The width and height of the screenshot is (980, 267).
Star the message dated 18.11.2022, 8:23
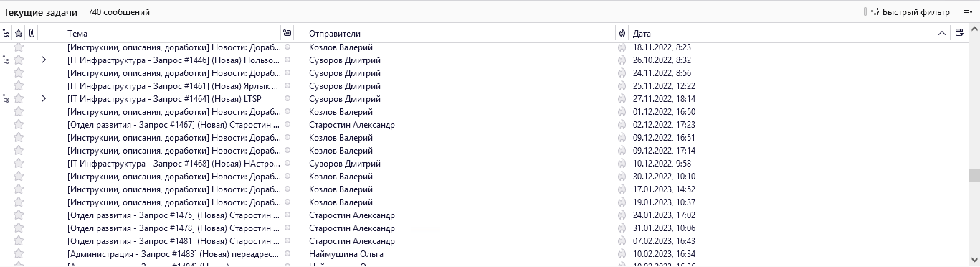(x=19, y=47)
